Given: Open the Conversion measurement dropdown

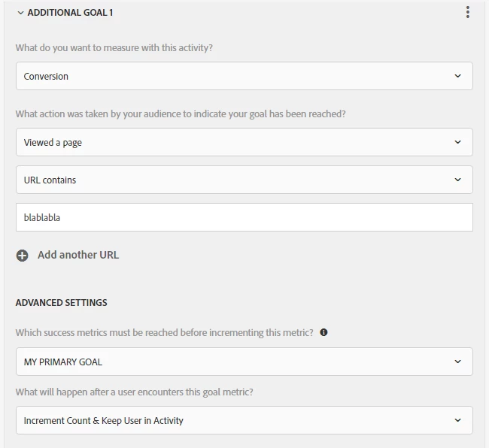Looking at the screenshot, I should [x=244, y=77].
